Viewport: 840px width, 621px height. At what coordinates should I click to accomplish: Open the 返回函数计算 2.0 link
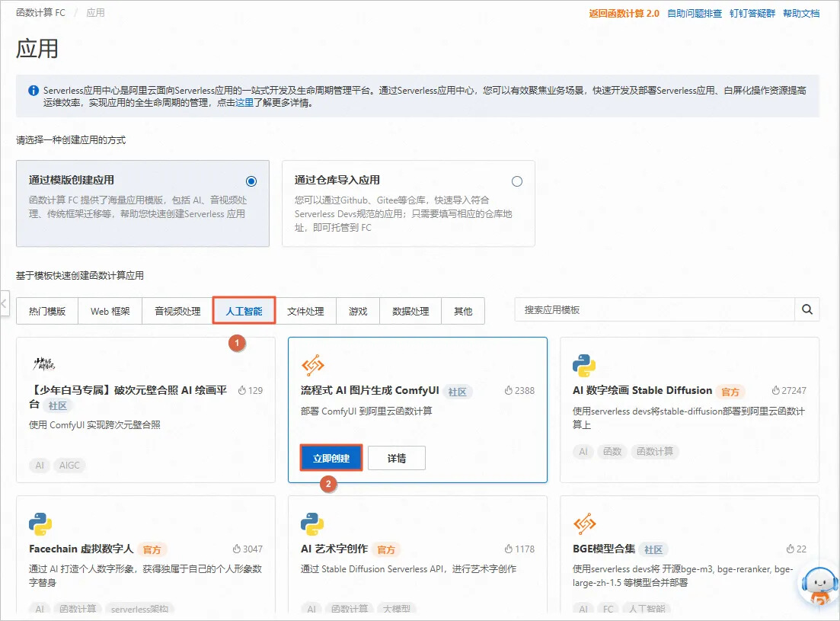624,14
